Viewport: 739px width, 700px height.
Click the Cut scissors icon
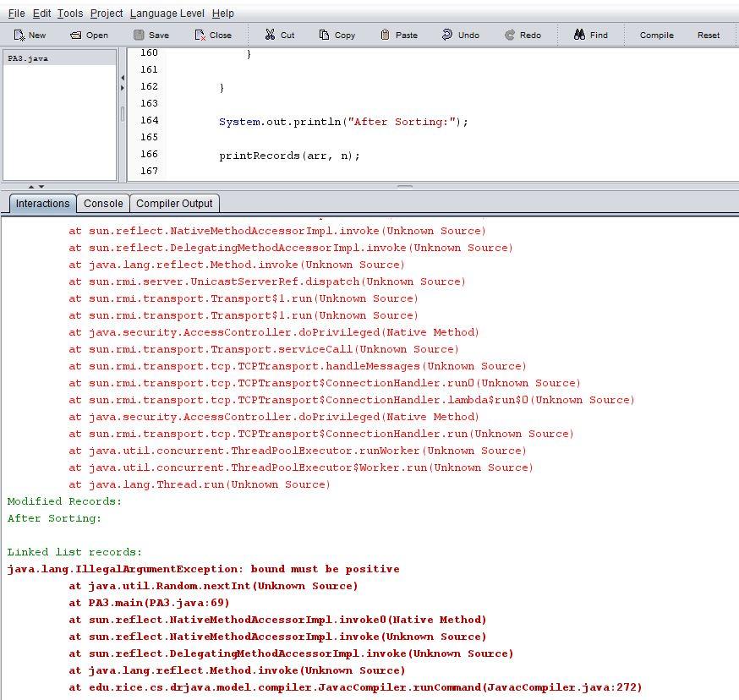click(270, 35)
